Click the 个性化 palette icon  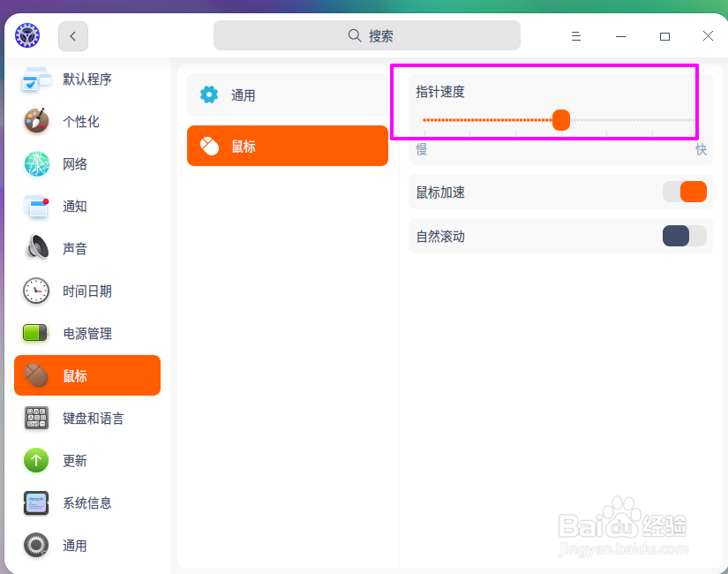point(36,121)
